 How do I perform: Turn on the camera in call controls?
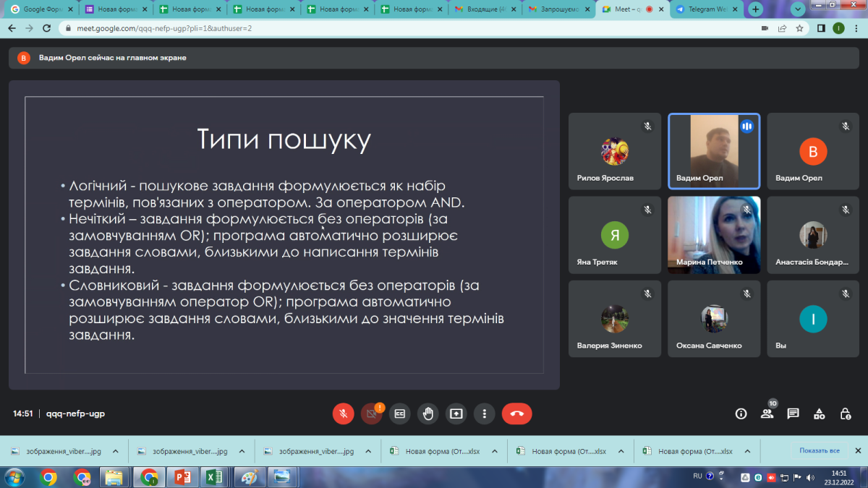coord(371,414)
